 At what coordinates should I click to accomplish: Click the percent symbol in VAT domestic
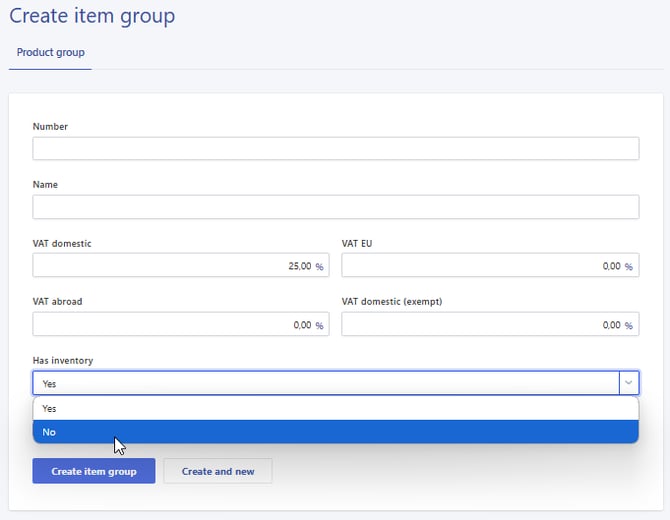click(x=320, y=267)
